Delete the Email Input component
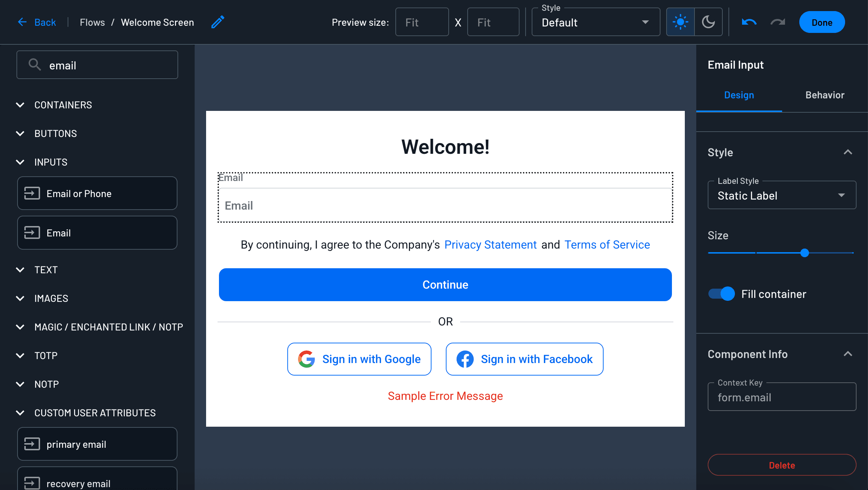868x490 pixels. click(781, 465)
